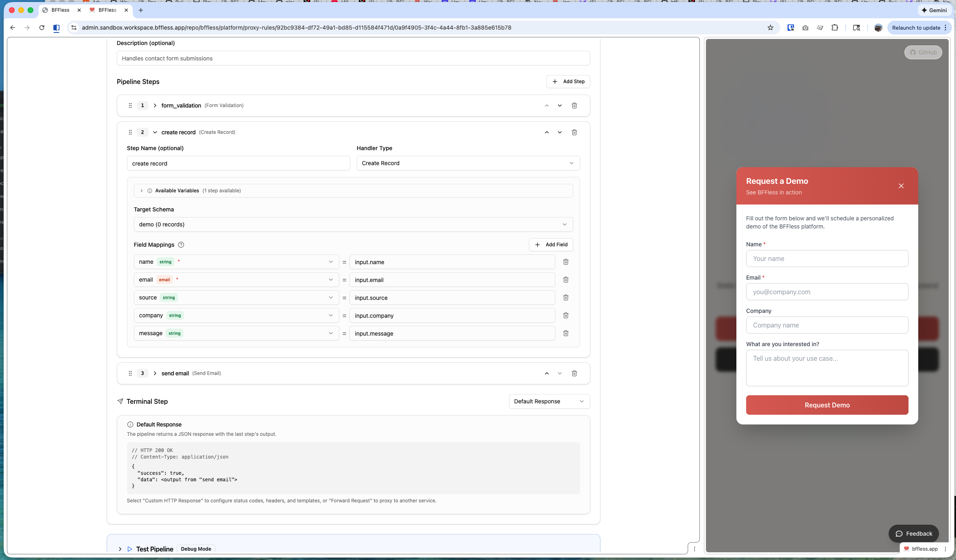The height and width of the screenshot is (560, 956).
Task: Open the Handler Type dropdown
Action: pyautogui.click(x=468, y=163)
